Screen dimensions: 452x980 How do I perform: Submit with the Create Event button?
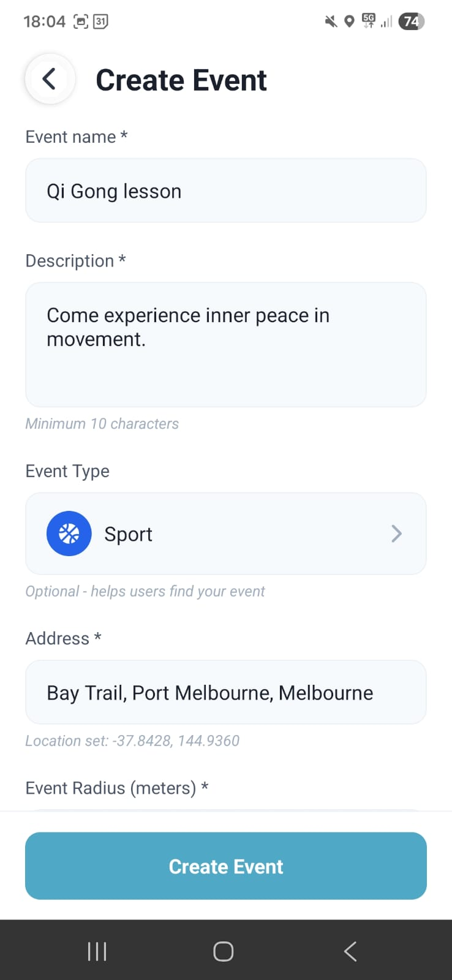(225, 865)
